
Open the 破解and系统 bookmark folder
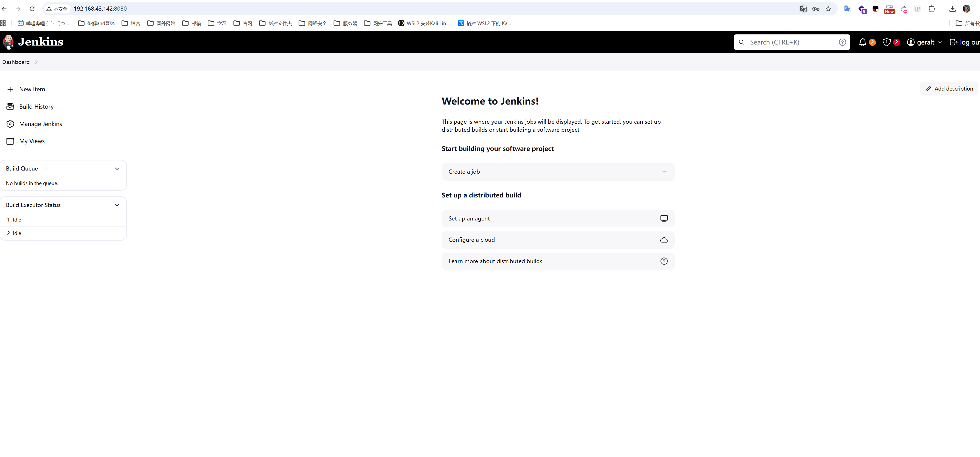pyautogui.click(x=96, y=23)
